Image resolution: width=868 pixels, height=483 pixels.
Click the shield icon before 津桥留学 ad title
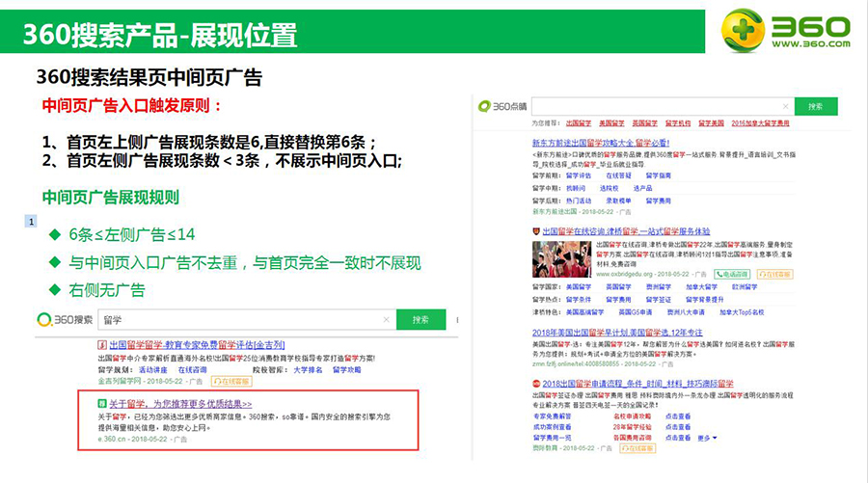(536, 232)
